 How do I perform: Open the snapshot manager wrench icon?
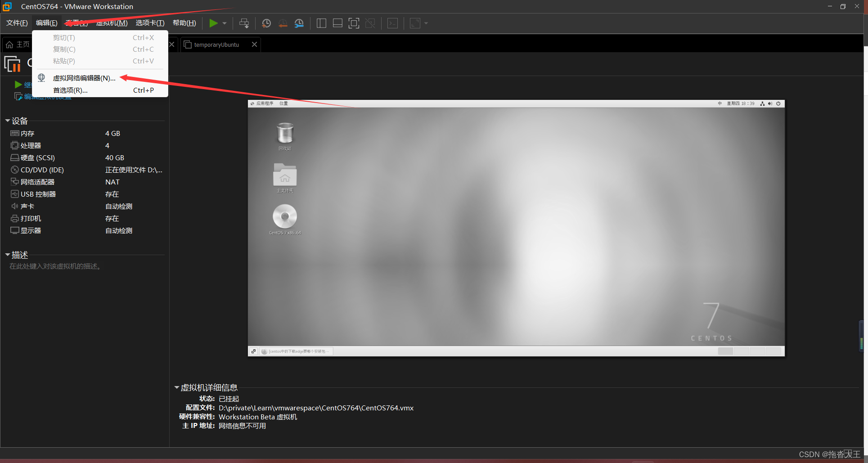tap(299, 23)
